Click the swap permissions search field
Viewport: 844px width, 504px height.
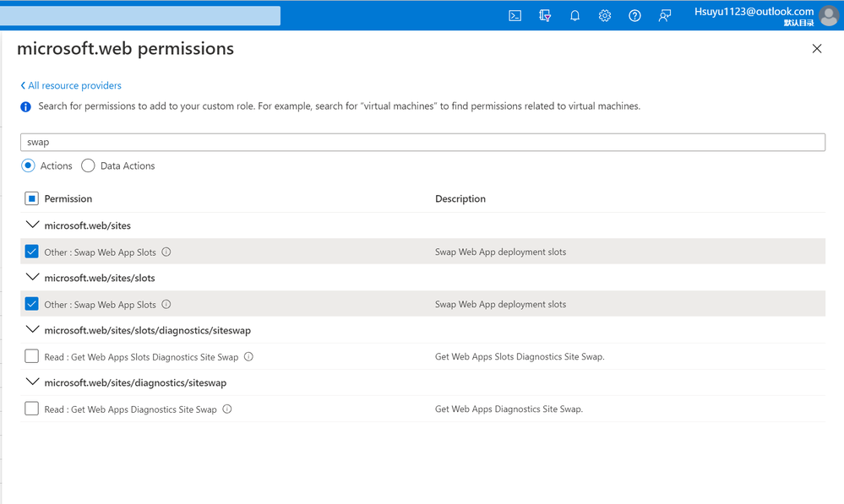pyautogui.click(x=422, y=142)
